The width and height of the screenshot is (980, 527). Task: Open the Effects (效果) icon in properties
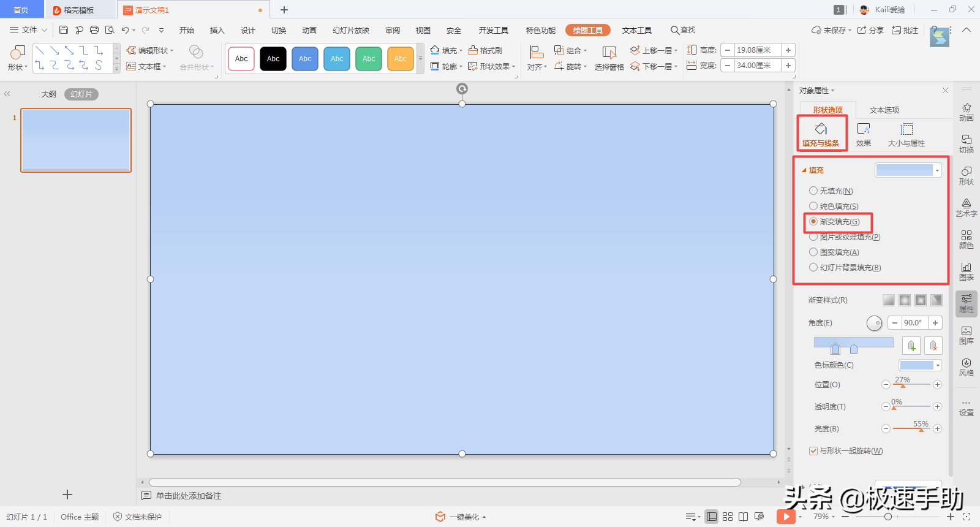coord(864,134)
